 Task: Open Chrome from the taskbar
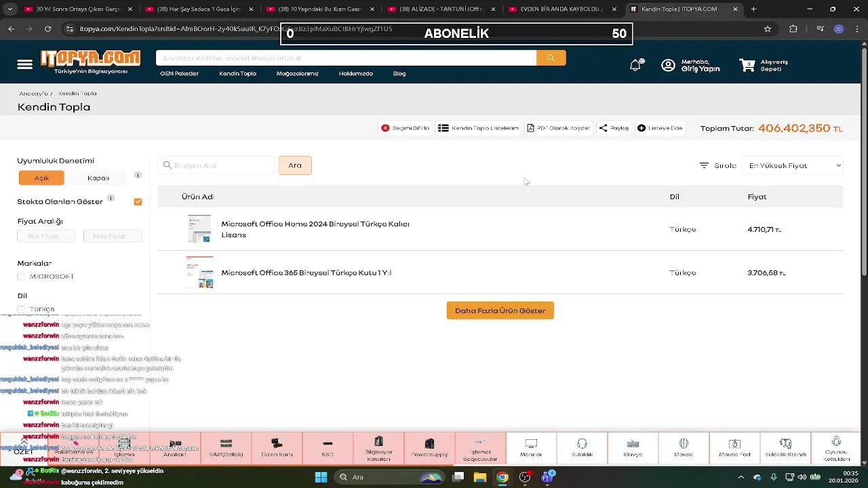pos(502,477)
